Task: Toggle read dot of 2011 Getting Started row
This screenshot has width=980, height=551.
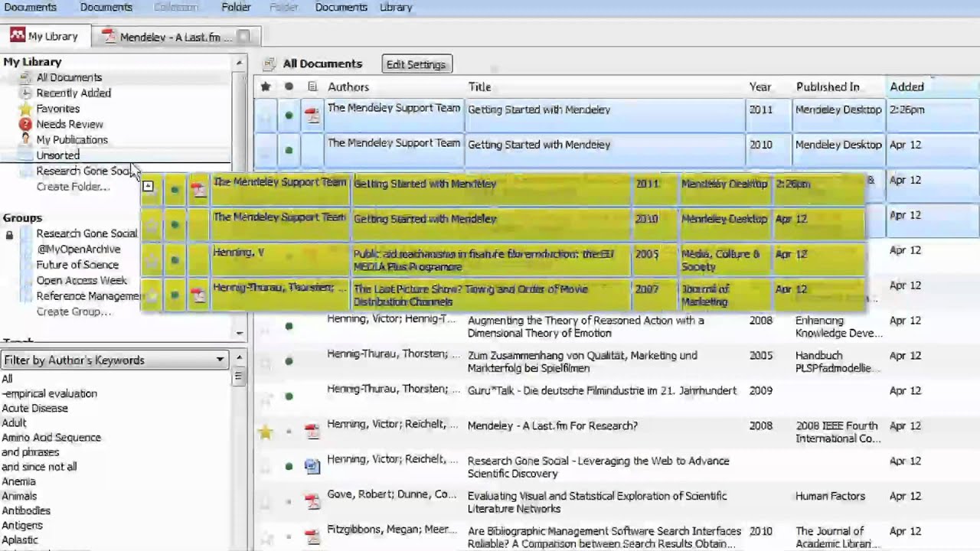Action: [289, 116]
